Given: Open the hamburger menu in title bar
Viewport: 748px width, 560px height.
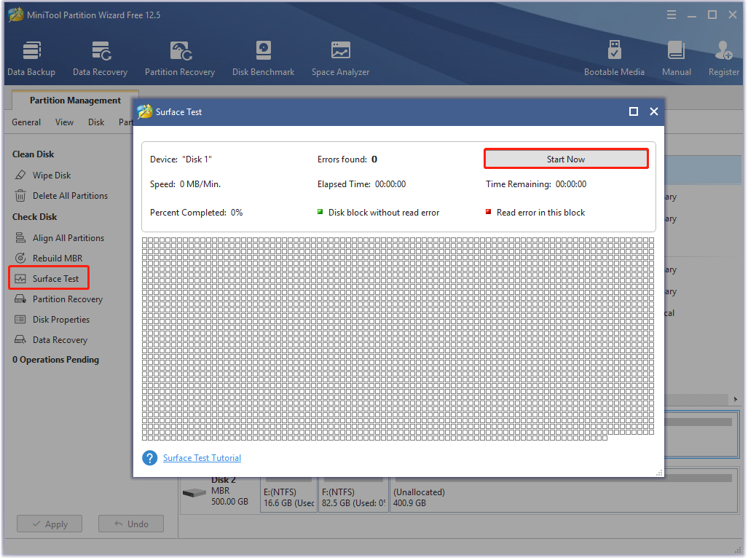Looking at the screenshot, I should [672, 15].
